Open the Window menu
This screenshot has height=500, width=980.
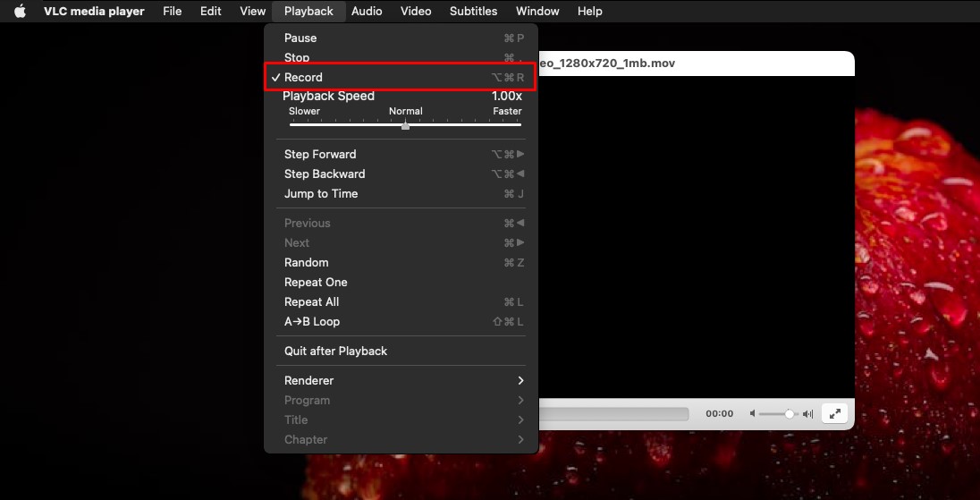click(537, 12)
